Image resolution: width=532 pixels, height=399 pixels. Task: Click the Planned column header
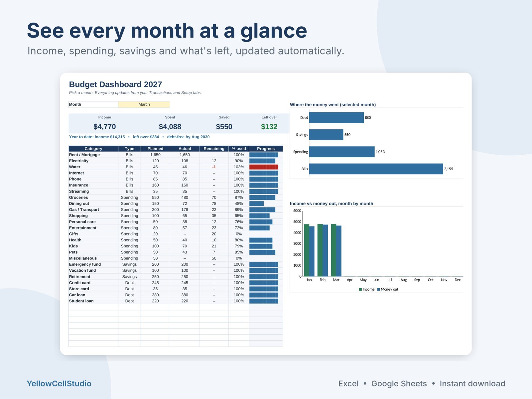tap(155, 149)
